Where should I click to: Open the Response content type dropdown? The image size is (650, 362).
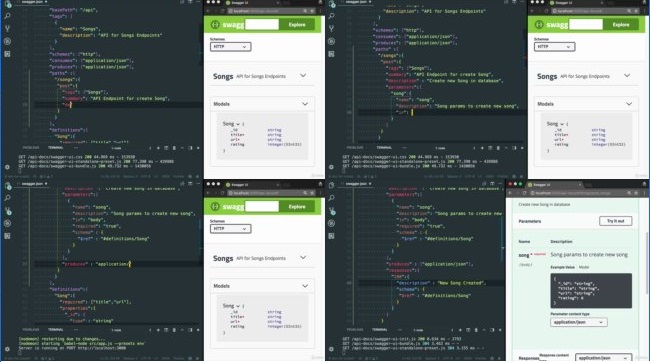(x=603, y=357)
